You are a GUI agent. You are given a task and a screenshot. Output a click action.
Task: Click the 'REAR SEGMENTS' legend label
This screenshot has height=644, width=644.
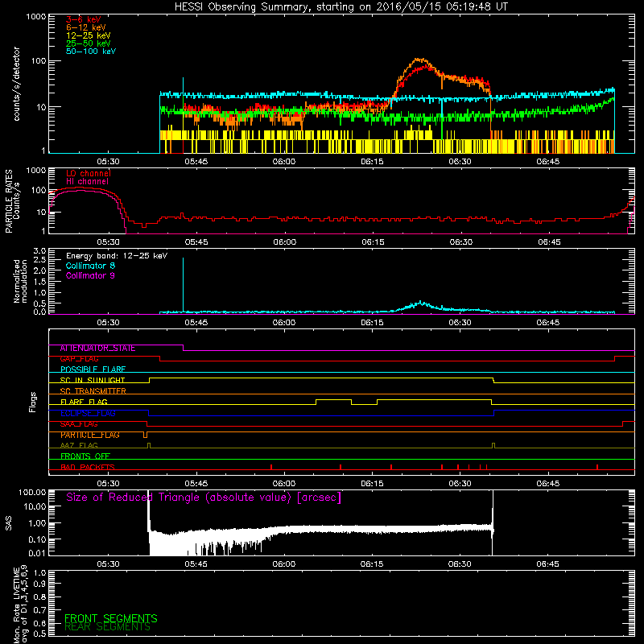click(108, 627)
